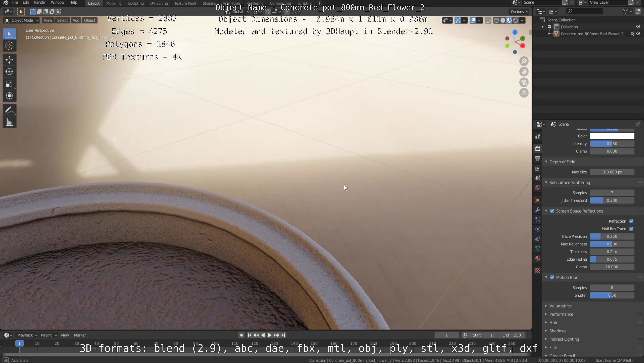The width and height of the screenshot is (644, 363).
Task: Click the white Color swatch
Action: click(612, 136)
